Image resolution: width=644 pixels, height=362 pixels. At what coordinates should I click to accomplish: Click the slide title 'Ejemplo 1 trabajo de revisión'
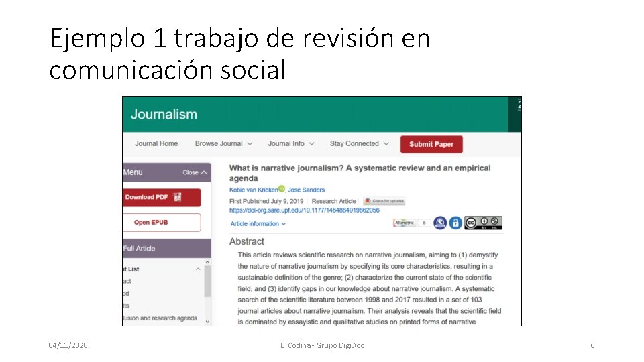coord(239,54)
